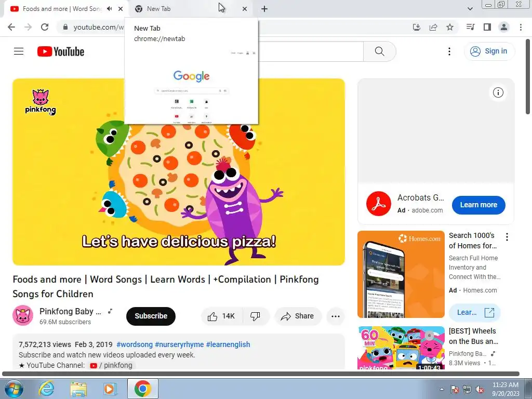
Task: Click the youtube.com address bar
Action: (x=98, y=27)
